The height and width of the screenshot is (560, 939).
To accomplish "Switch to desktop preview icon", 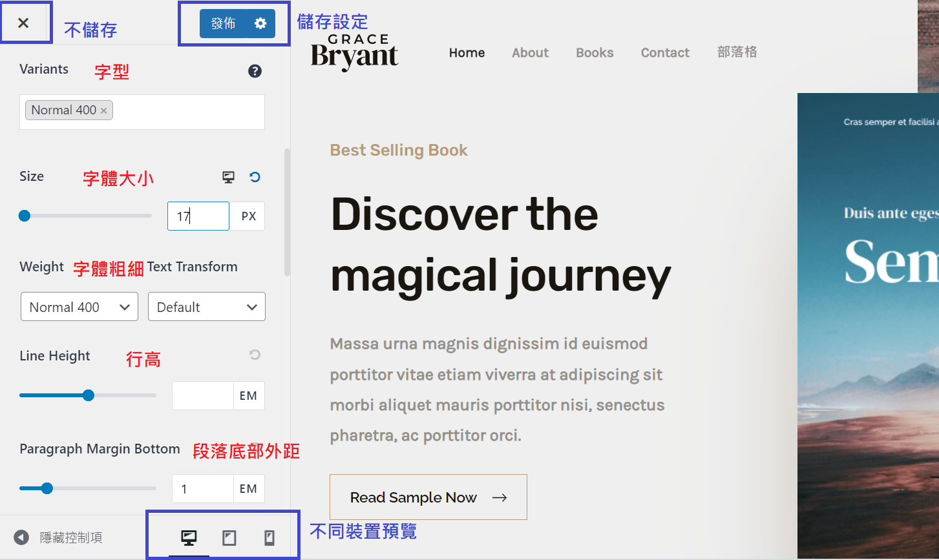I will (189, 537).
